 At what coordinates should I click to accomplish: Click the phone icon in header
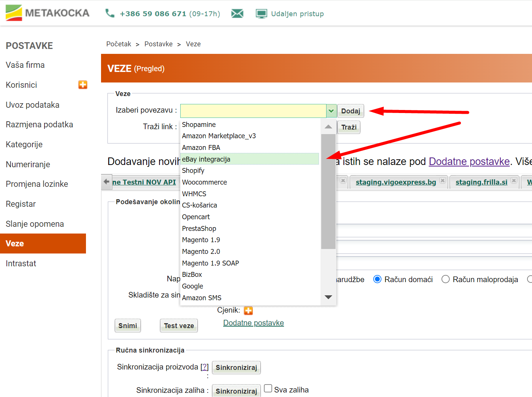[110, 14]
